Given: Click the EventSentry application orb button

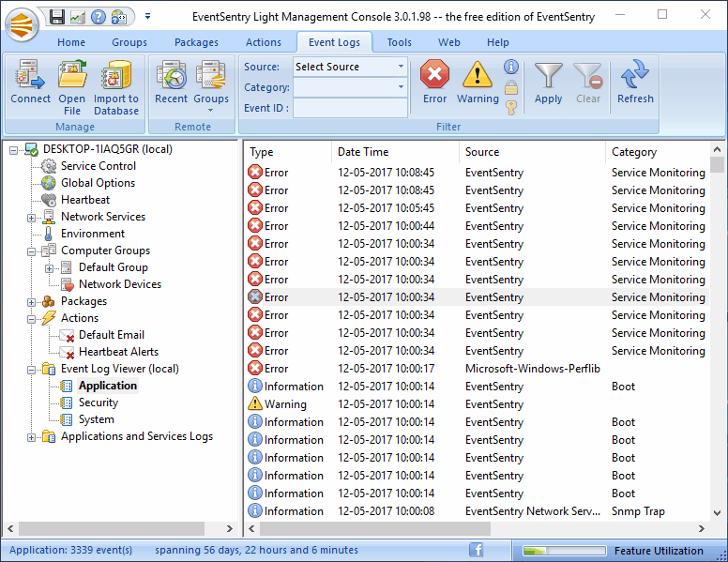Looking at the screenshot, I should pyautogui.click(x=23, y=24).
